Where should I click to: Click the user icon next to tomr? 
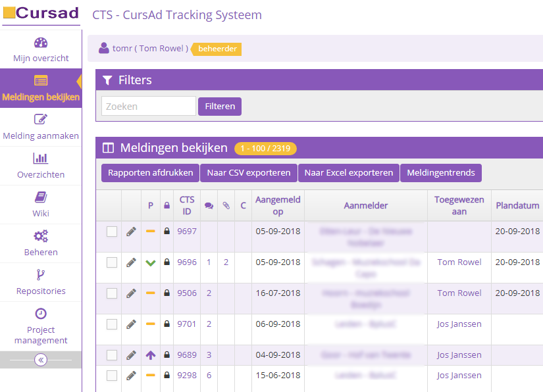tap(104, 48)
